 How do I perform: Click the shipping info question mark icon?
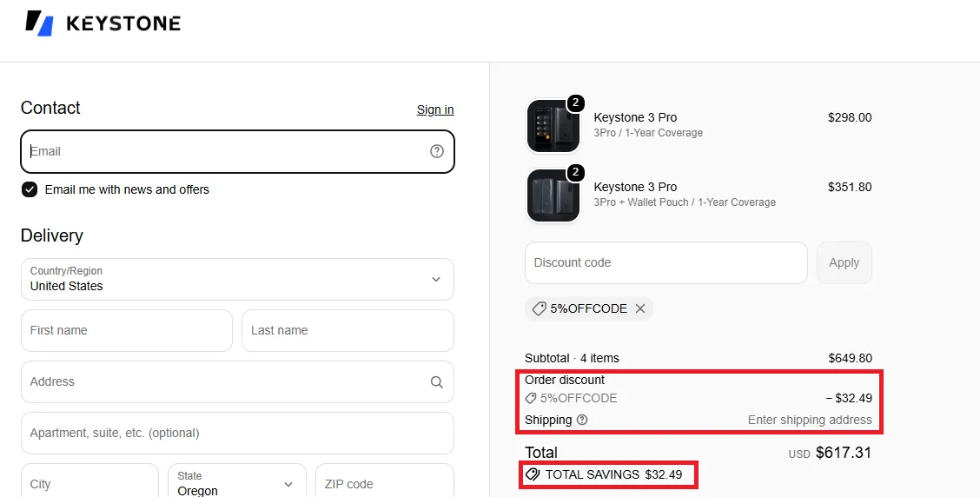point(582,421)
